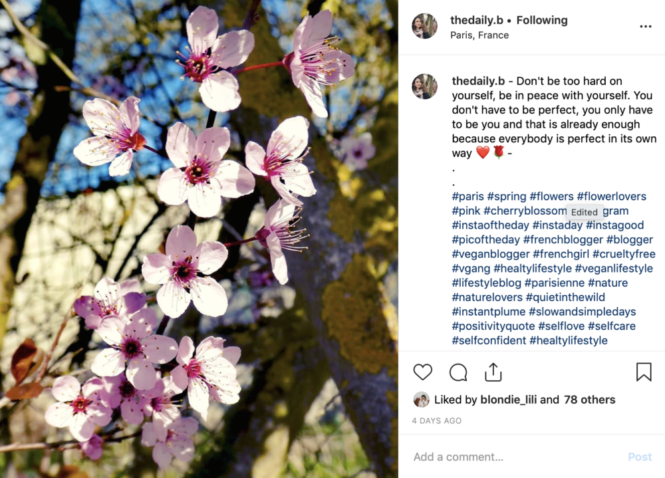The image size is (665, 478).
Task: Open the #frenchblogger hashtag
Action: tap(563, 240)
